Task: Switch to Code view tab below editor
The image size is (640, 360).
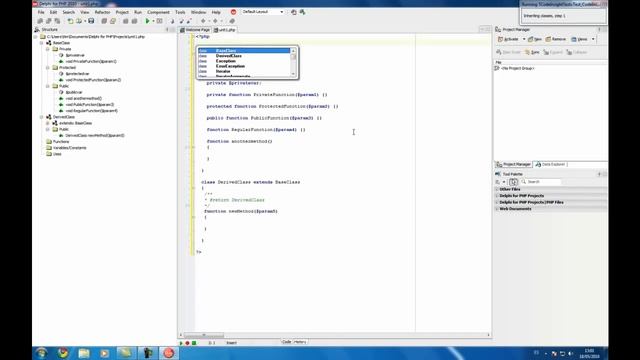Action: (287, 342)
